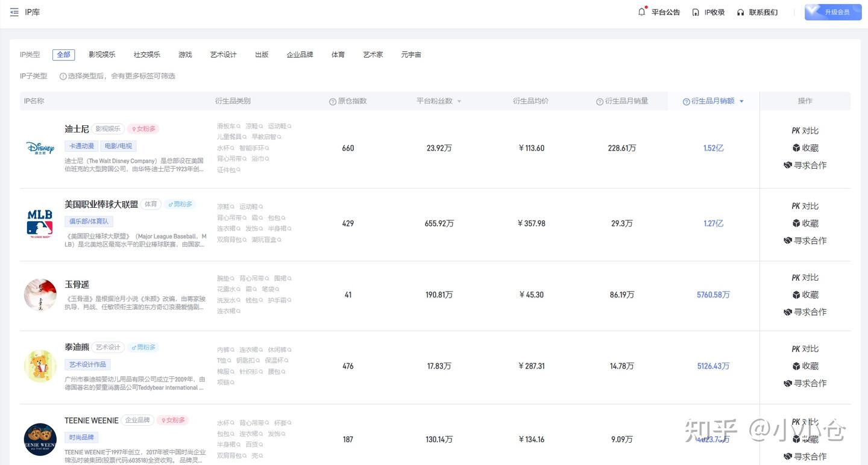
Task: Sort by 平台粉丝数 arrow
Action: [x=459, y=102]
